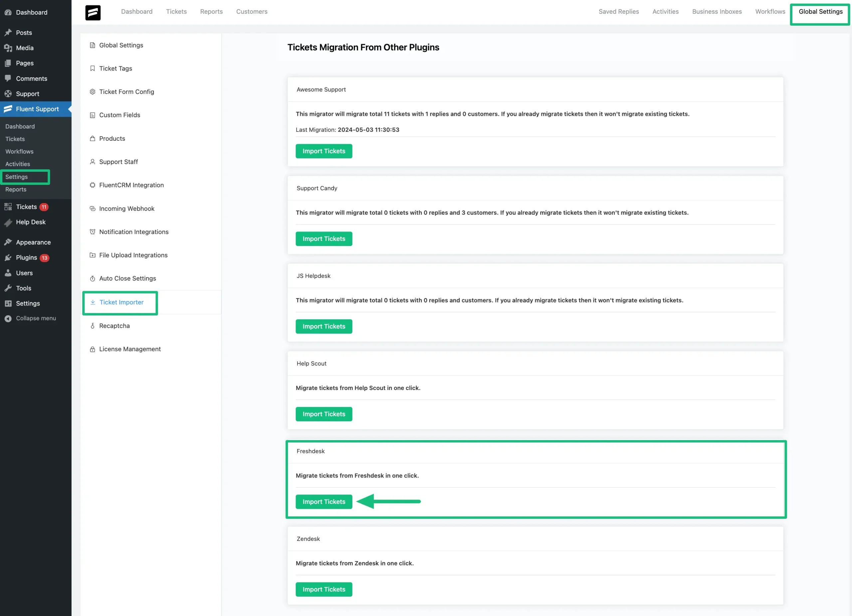Click the Users person icon
This screenshot has width=852, height=616.
pyautogui.click(x=8, y=273)
